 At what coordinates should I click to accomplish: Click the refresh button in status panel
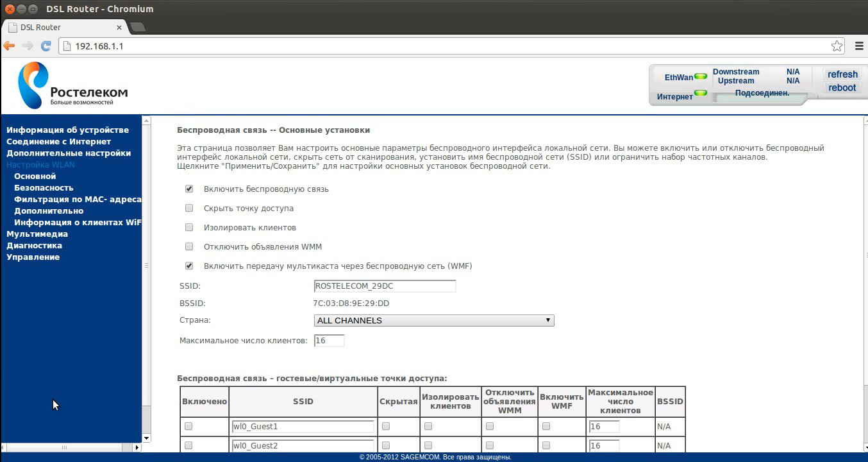(842, 74)
